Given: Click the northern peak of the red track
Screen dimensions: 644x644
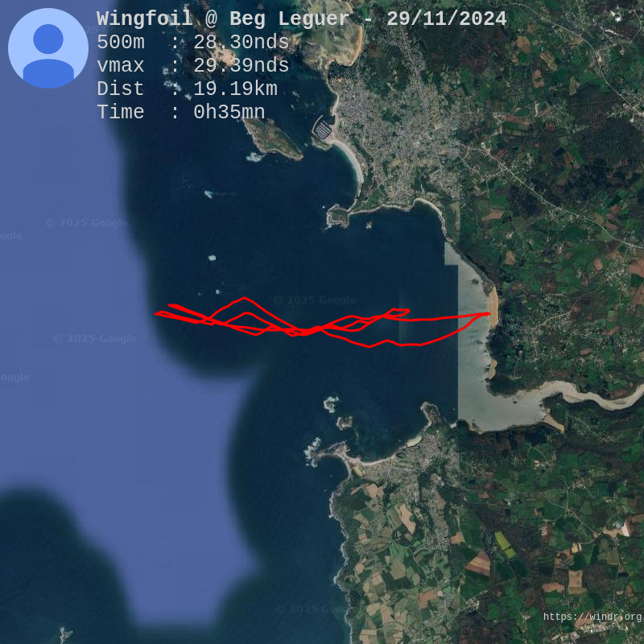Looking at the screenshot, I should [x=245, y=298].
